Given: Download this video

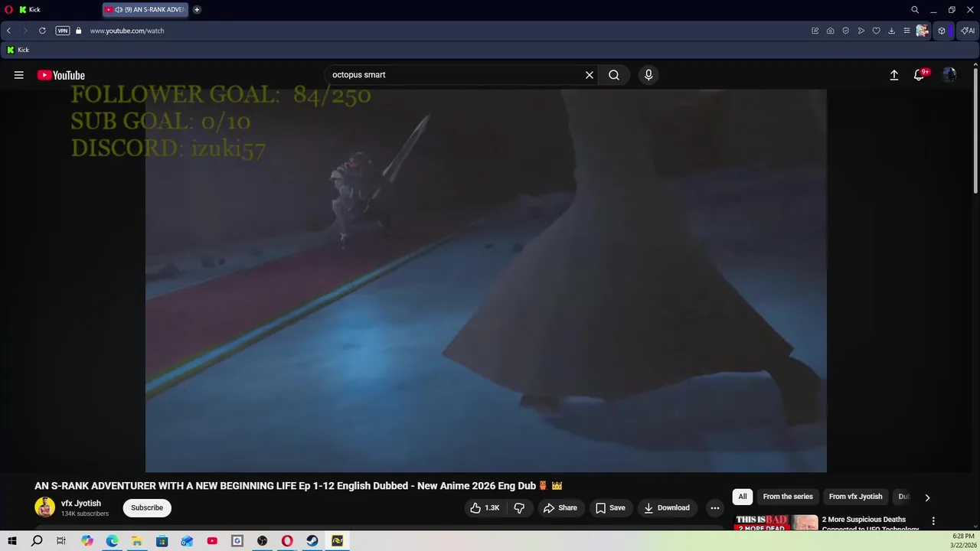Looking at the screenshot, I should [x=667, y=508].
